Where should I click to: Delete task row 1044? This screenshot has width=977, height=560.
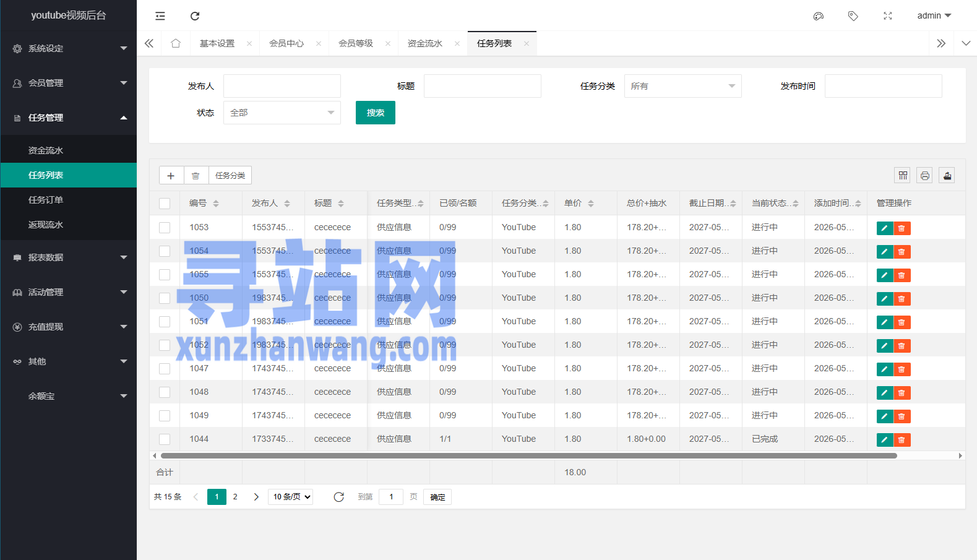[902, 440]
